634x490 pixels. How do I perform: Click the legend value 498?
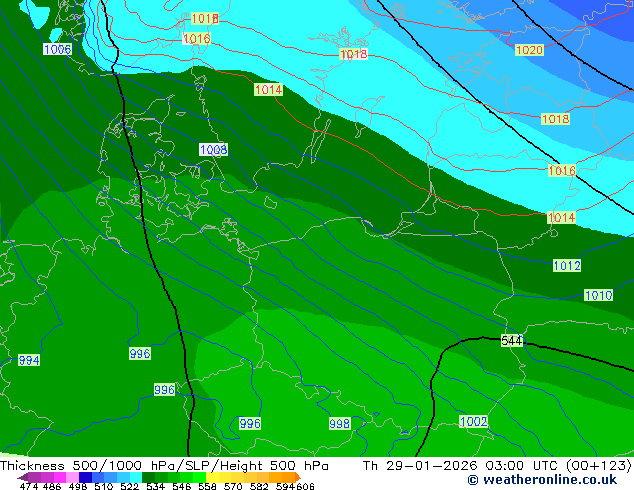point(78,486)
